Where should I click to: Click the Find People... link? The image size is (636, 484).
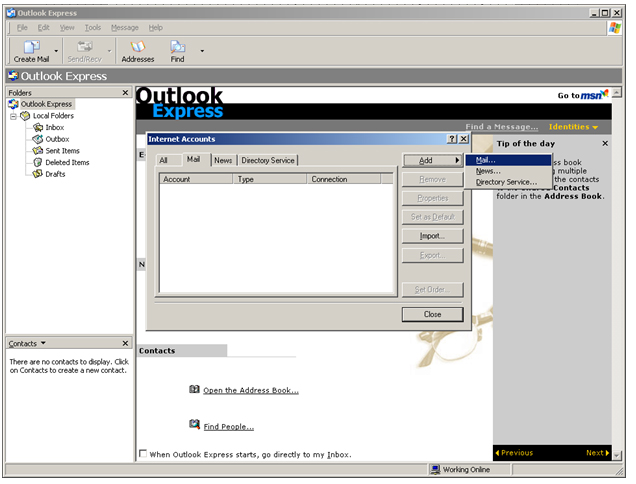229,427
